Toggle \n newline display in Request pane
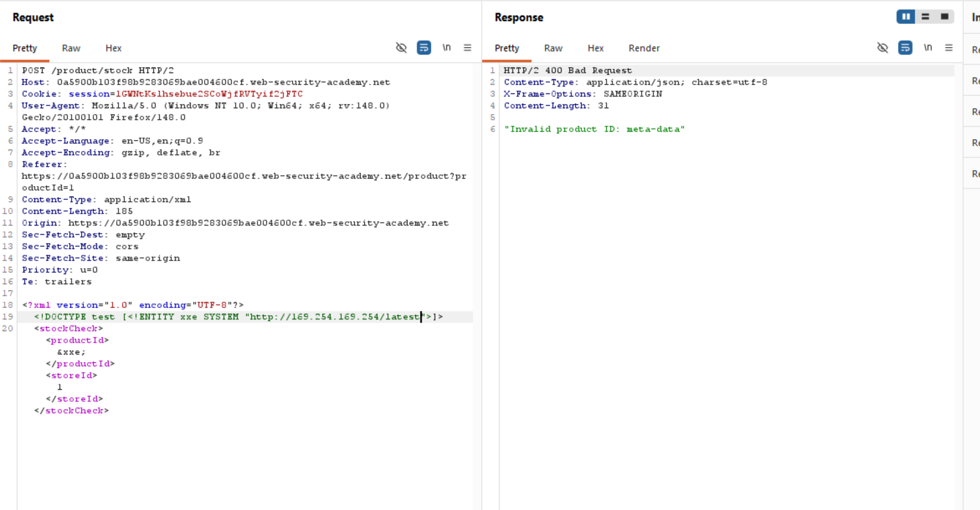The image size is (980, 510). pyautogui.click(x=446, y=48)
